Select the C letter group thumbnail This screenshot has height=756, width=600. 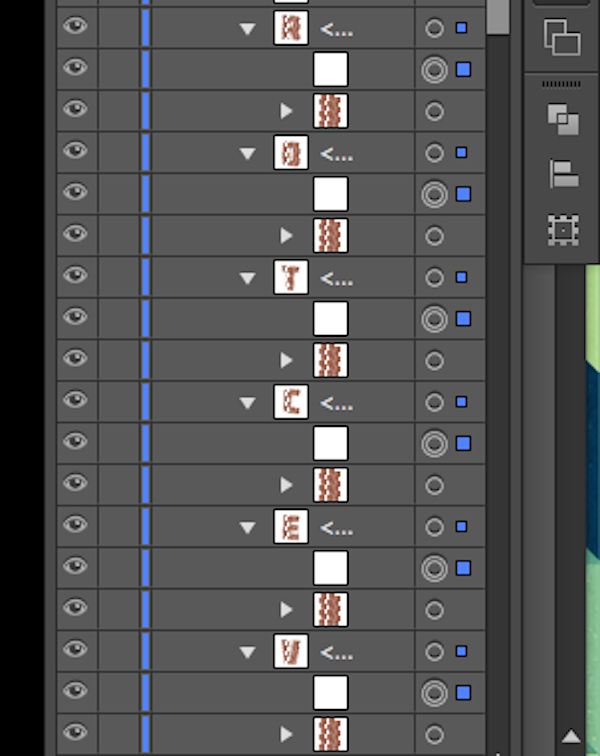pyautogui.click(x=291, y=402)
